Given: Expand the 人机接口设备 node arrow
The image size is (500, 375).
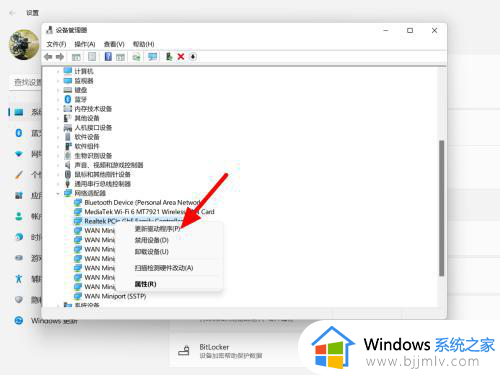Looking at the screenshot, I should 58,127.
